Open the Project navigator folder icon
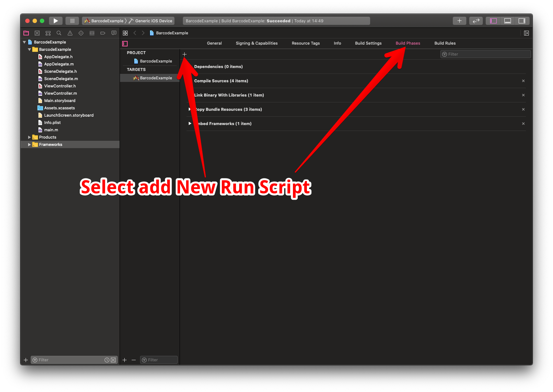Screen dimensions: 553x392 26,33
